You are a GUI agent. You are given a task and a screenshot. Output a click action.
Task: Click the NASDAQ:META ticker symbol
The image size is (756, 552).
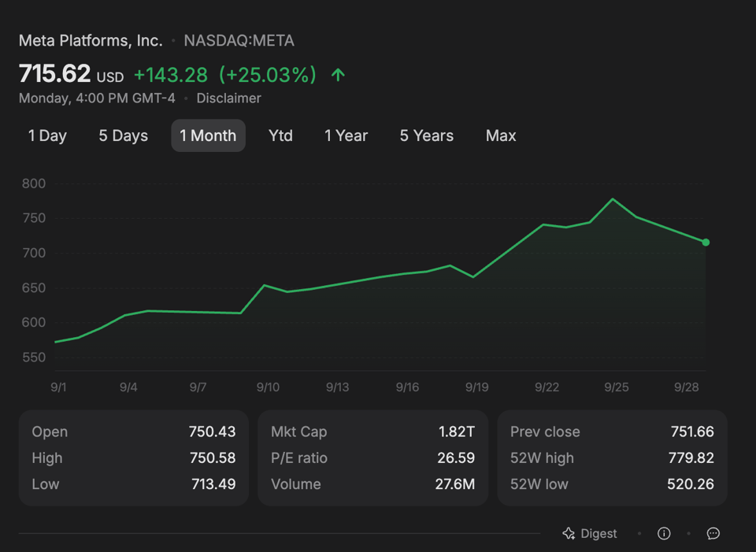click(x=239, y=40)
